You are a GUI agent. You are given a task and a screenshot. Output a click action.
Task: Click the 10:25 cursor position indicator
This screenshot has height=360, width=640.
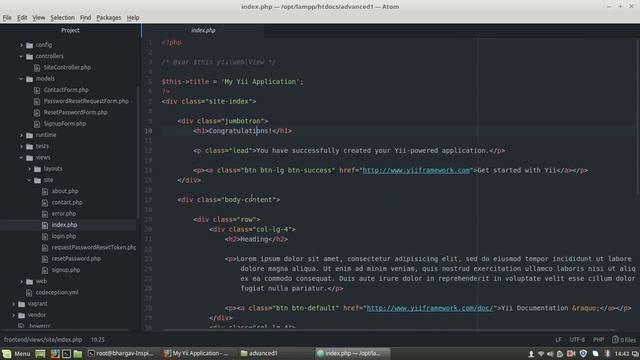click(98, 340)
